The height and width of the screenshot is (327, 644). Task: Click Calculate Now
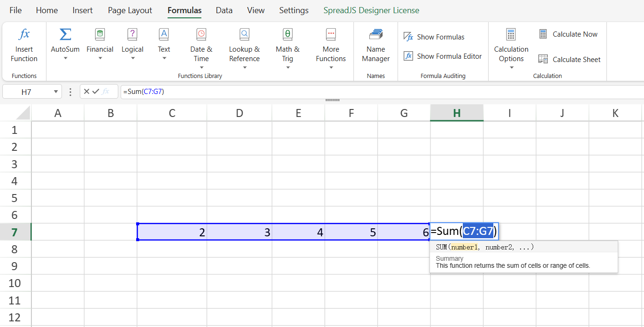(568, 34)
